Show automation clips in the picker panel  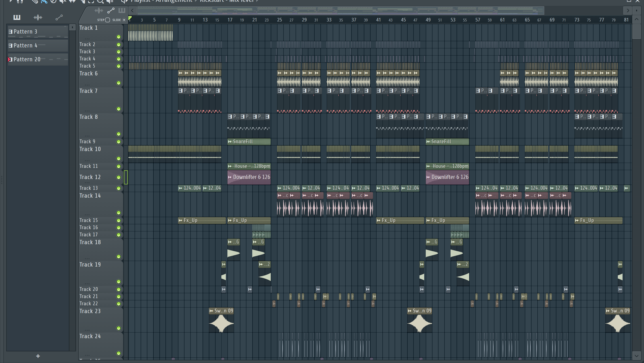[59, 17]
